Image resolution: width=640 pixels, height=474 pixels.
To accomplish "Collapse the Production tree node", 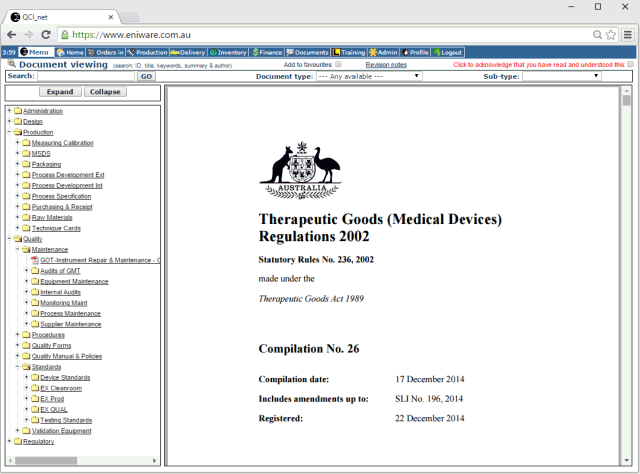I will coord(9,131).
